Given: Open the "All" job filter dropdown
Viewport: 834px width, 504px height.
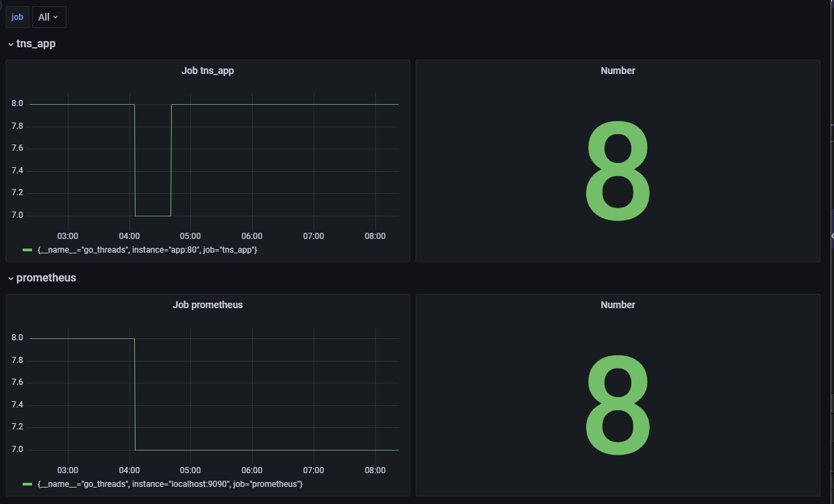Looking at the screenshot, I should tap(48, 16).
